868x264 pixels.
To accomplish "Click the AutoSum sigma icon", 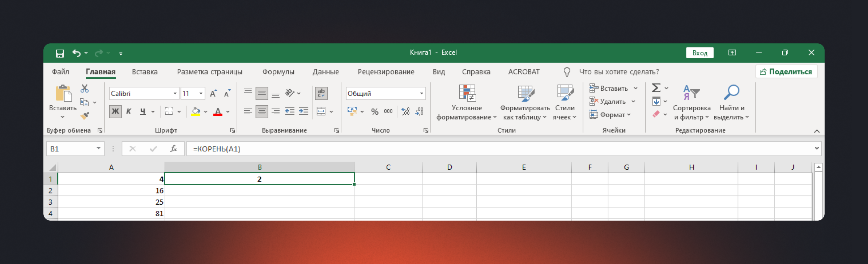I will [656, 88].
